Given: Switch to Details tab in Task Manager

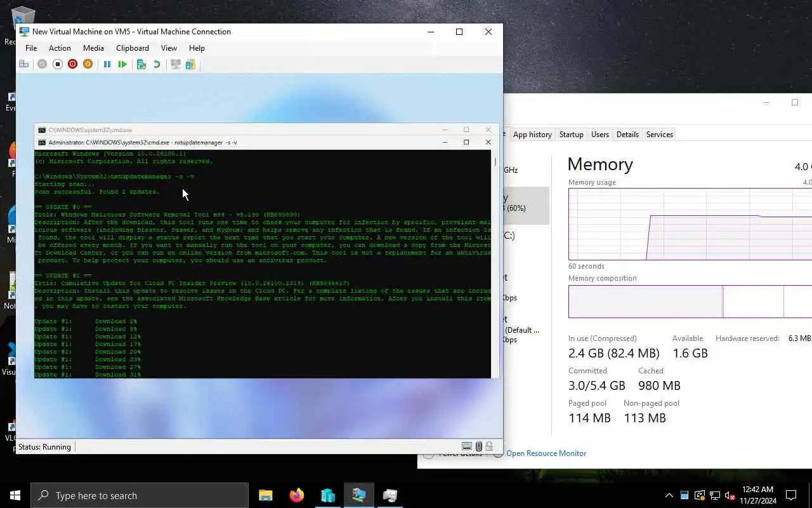Looking at the screenshot, I should pos(627,135).
